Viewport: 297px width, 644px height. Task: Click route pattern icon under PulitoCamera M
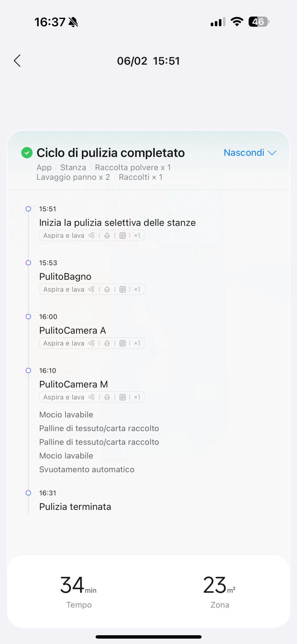(x=123, y=397)
